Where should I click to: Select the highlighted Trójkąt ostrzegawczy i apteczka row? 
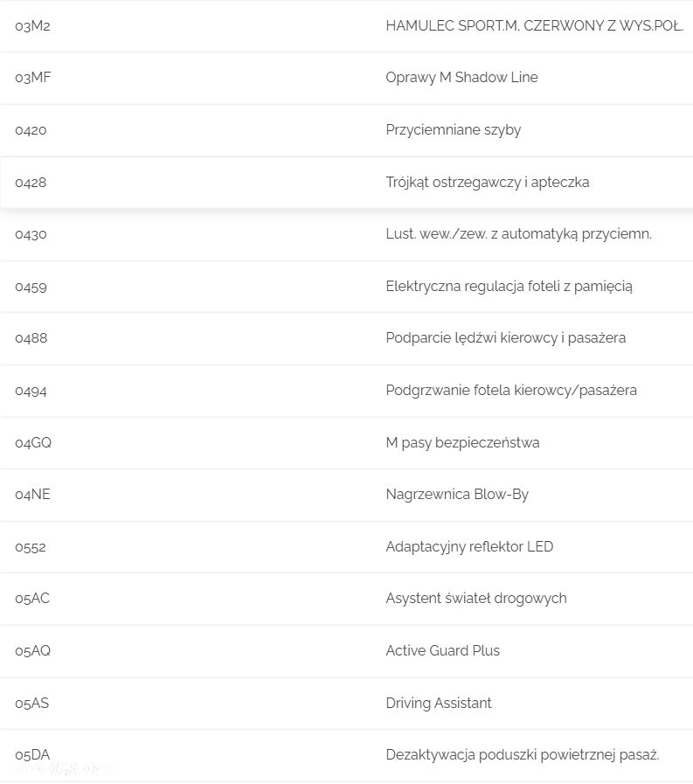click(x=346, y=183)
